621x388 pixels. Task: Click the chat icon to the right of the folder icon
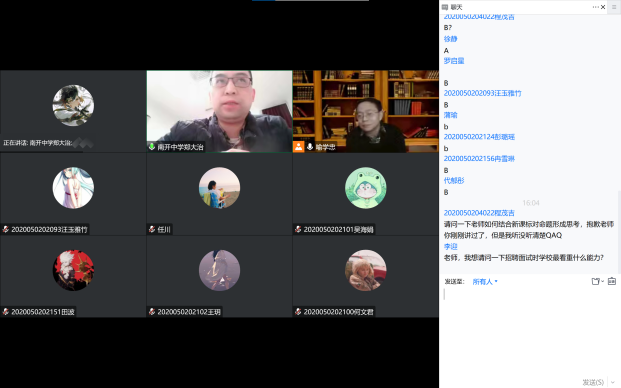pyautogui.click(x=612, y=281)
